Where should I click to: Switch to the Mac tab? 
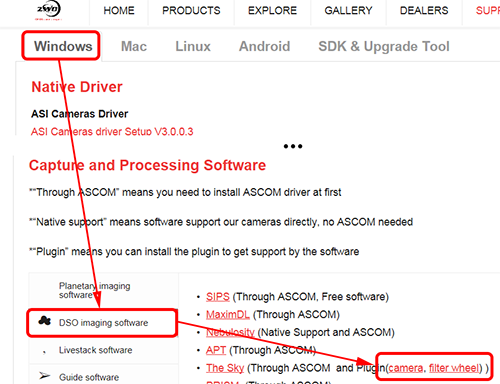pyautogui.click(x=134, y=46)
